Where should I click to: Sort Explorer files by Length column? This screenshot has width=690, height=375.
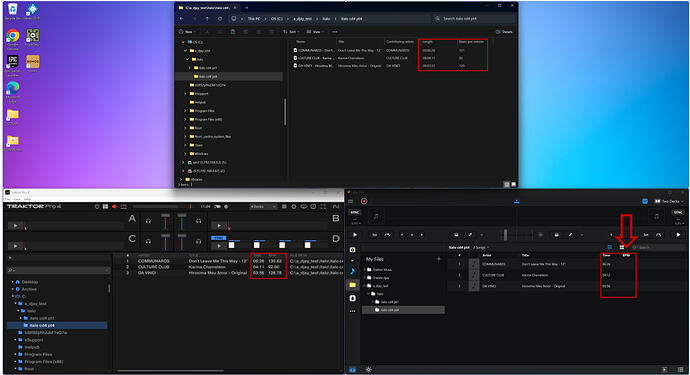coord(428,42)
